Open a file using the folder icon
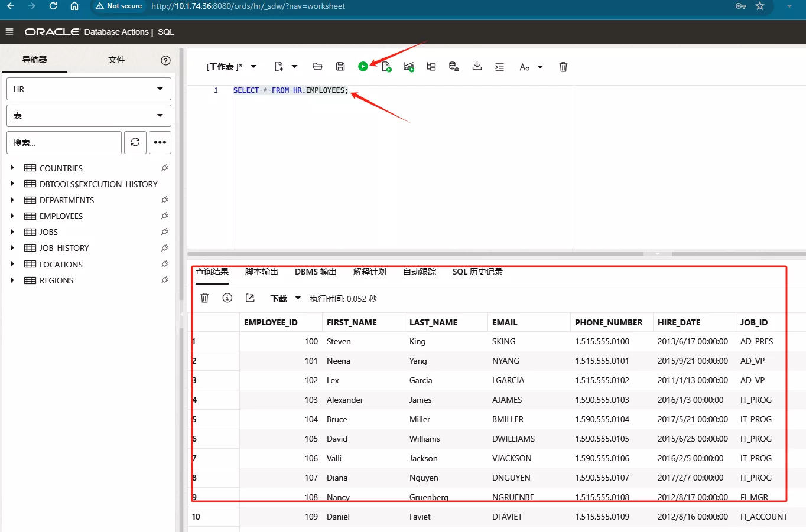The width and height of the screenshot is (806, 532). [x=317, y=67]
